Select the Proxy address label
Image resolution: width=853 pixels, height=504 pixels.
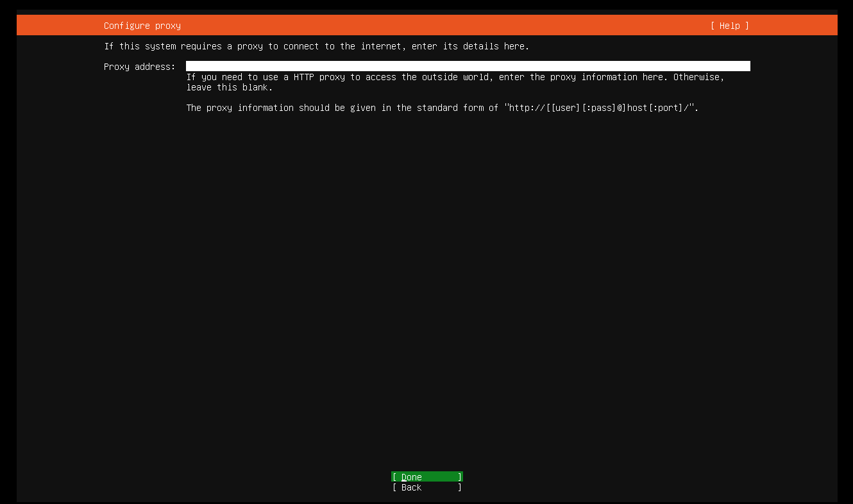point(139,66)
